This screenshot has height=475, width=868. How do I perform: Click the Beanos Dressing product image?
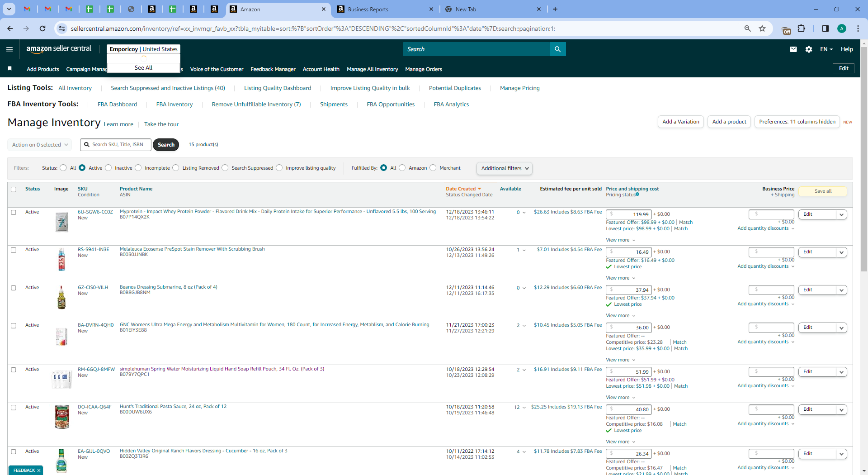tap(62, 297)
